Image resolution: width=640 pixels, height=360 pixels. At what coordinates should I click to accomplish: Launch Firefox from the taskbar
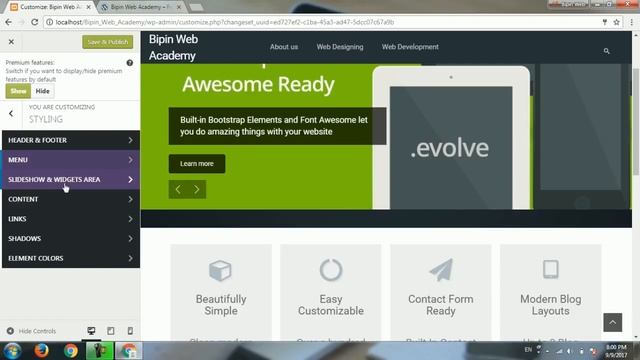point(41,351)
